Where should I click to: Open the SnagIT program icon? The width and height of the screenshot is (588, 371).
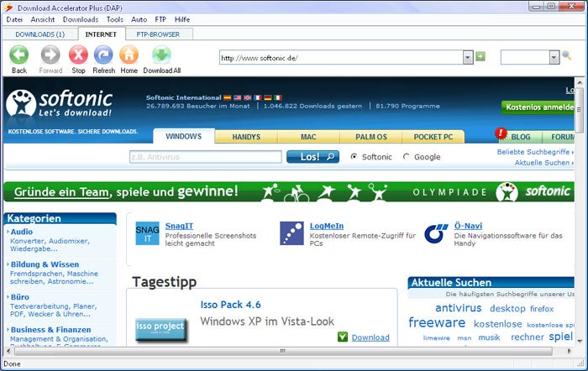tap(147, 233)
